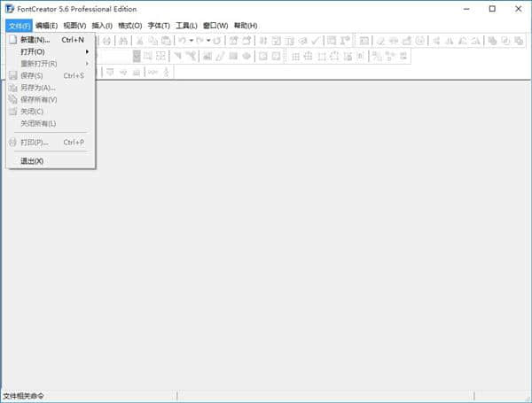
Task: Open the 字体(T) menu
Action: (x=159, y=26)
